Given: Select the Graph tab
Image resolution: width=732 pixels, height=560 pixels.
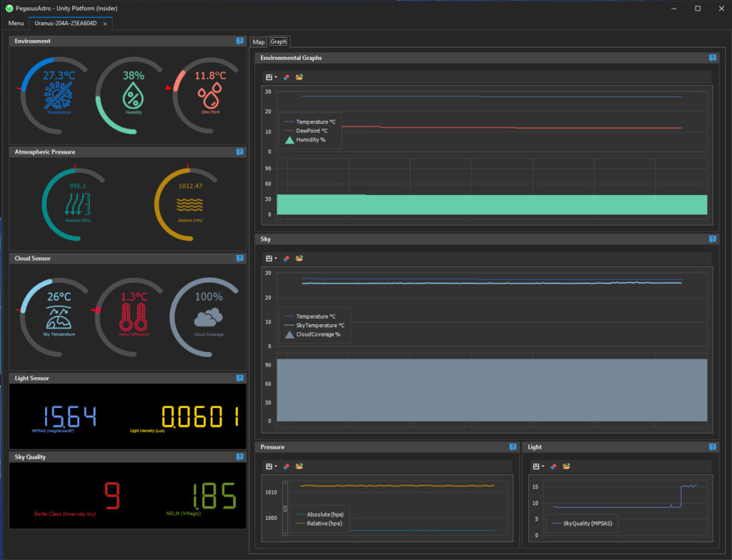Looking at the screenshot, I should (278, 42).
